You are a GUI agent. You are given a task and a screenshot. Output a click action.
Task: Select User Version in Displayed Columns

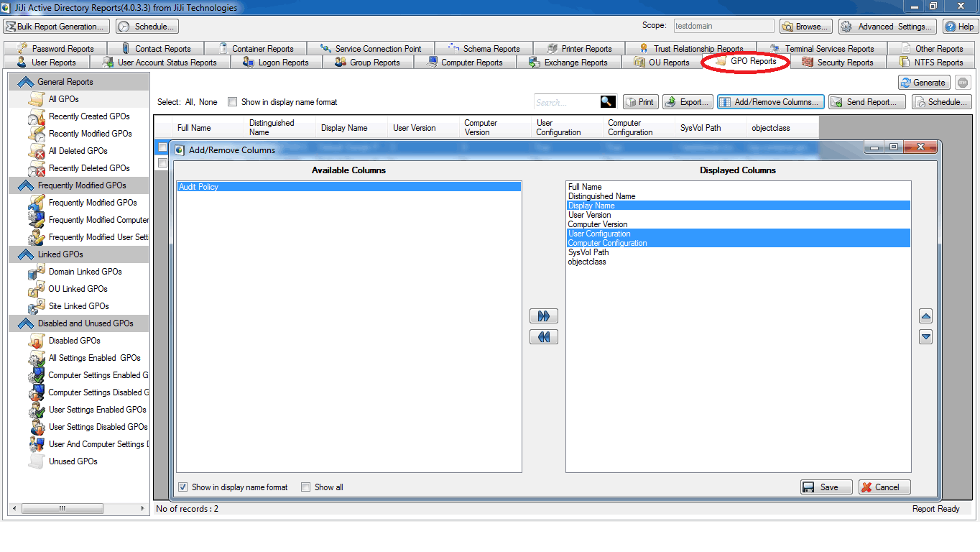pos(739,215)
